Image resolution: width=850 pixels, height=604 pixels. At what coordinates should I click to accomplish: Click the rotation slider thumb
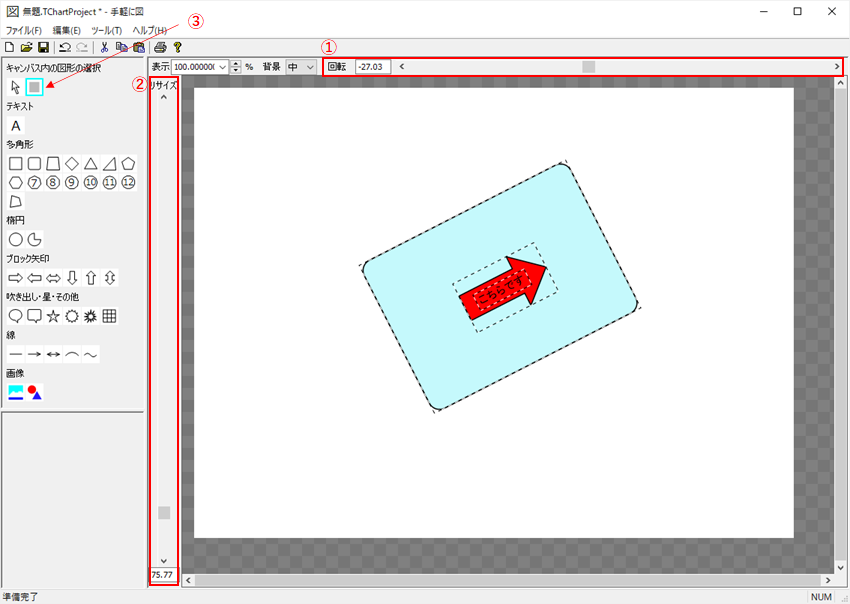click(x=589, y=67)
